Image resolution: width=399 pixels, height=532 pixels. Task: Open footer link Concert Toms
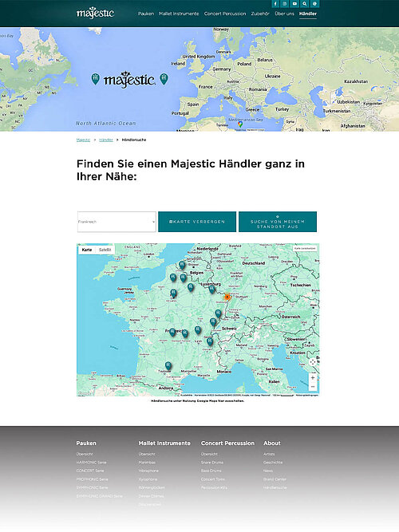pyautogui.click(x=212, y=479)
